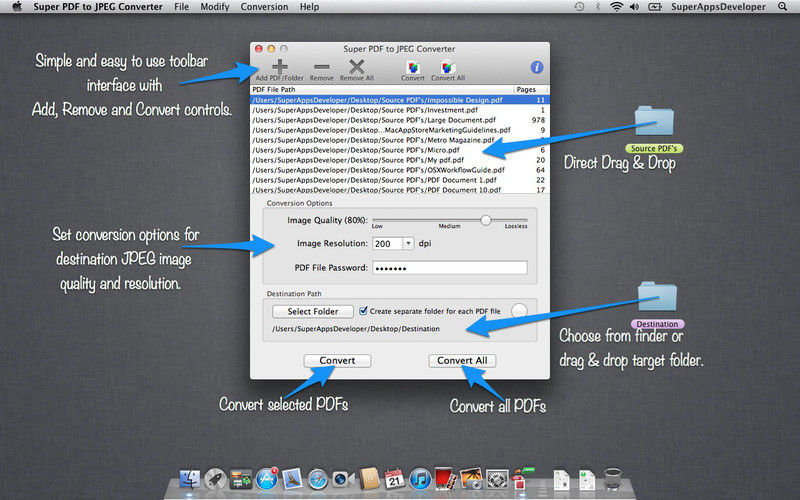Open FaceTime camera icon in Dock

click(x=343, y=479)
